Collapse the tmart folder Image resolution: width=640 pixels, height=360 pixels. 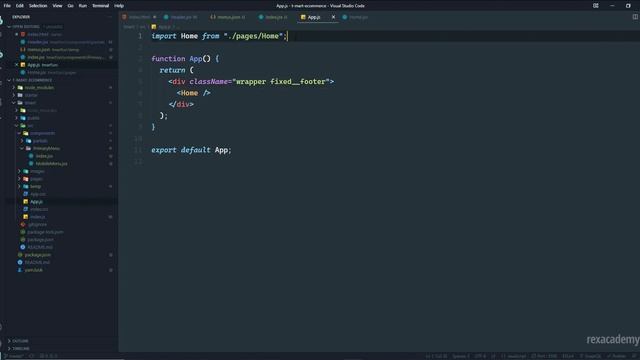(13, 103)
